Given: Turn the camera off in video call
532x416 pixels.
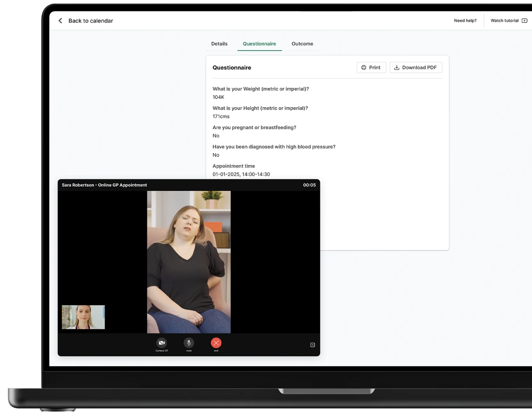Looking at the screenshot, I should (x=162, y=343).
